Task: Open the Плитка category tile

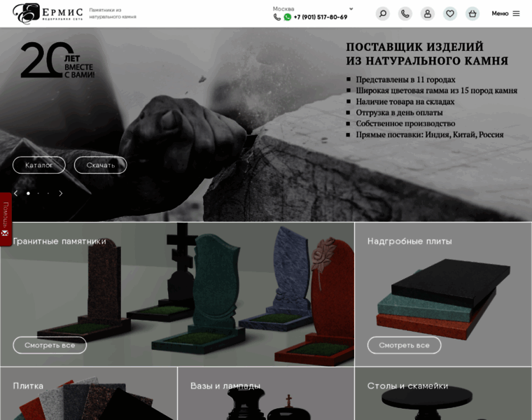Action: point(89,393)
